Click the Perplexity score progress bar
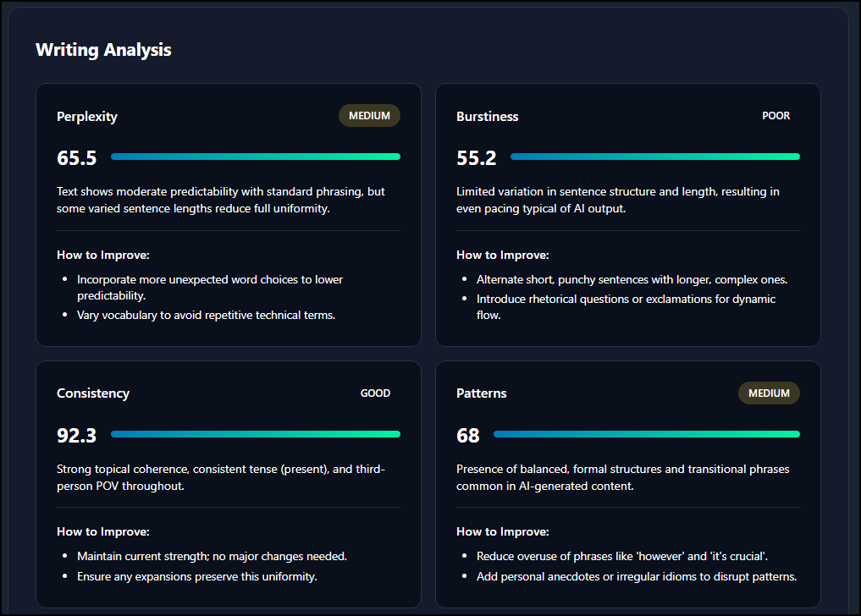The height and width of the screenshot is (616, 861). point(255,157)
